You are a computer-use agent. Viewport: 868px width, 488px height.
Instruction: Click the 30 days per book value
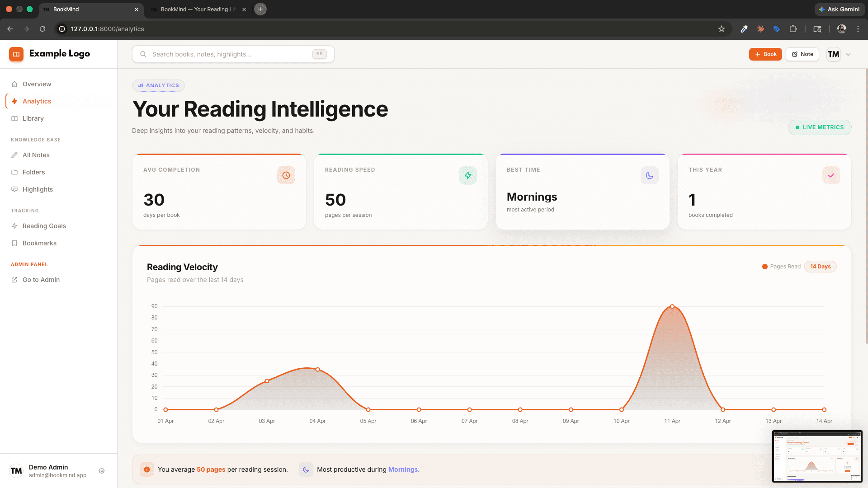(x=154, y=200)
